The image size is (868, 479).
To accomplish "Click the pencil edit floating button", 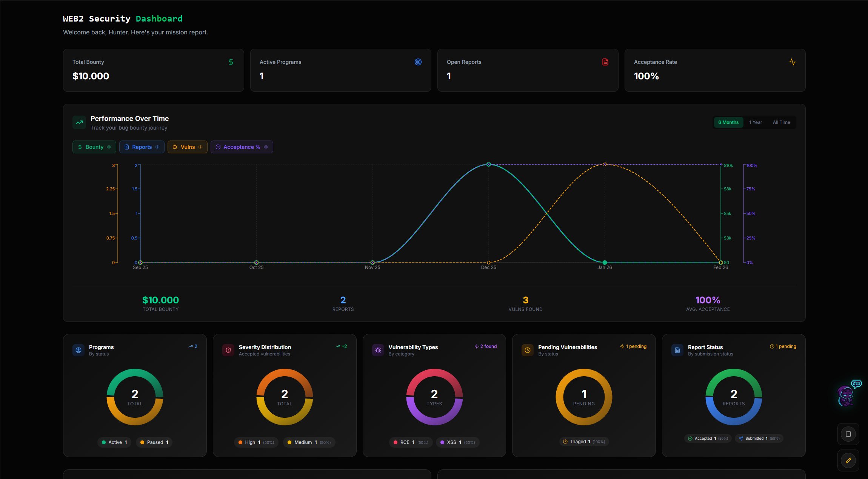I will click(848, 460).
